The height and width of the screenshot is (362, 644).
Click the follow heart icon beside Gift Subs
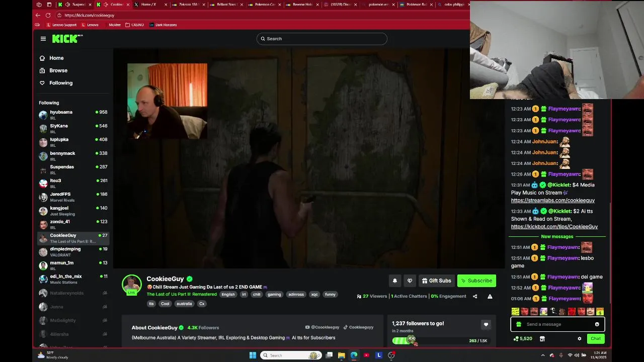click(410, 281)
